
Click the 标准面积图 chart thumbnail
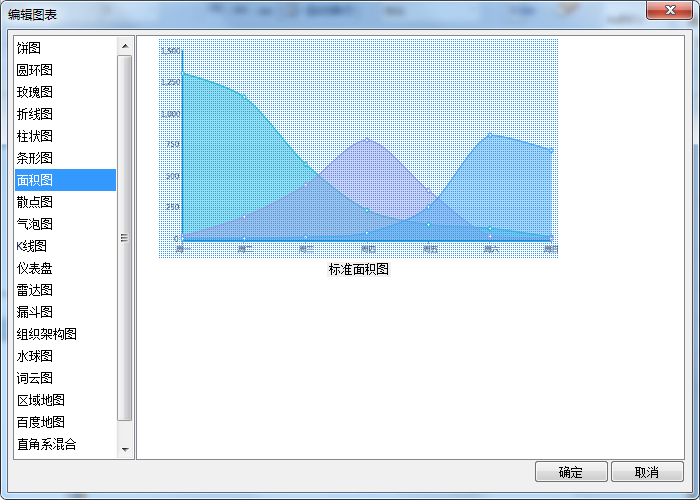click(x=358, y=148)
